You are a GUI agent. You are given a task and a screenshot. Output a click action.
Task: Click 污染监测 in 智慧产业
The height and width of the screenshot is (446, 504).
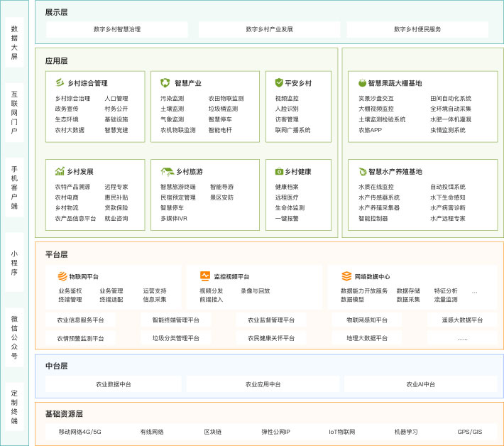click(x=172, y=99)
